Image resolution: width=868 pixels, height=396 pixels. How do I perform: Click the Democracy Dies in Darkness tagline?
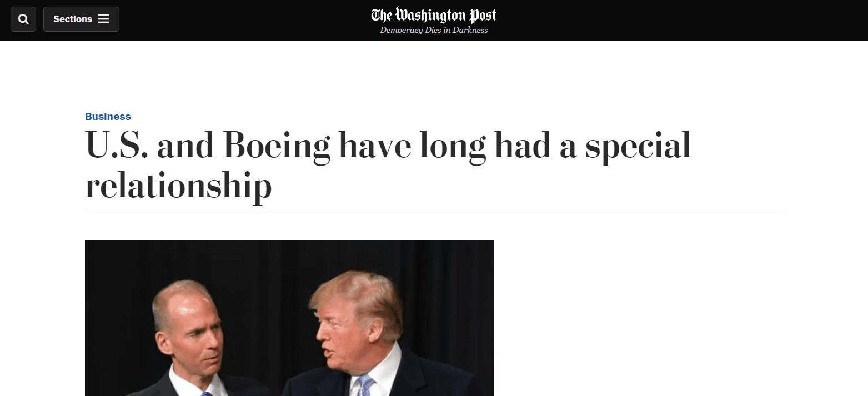(x=434, y=30)
